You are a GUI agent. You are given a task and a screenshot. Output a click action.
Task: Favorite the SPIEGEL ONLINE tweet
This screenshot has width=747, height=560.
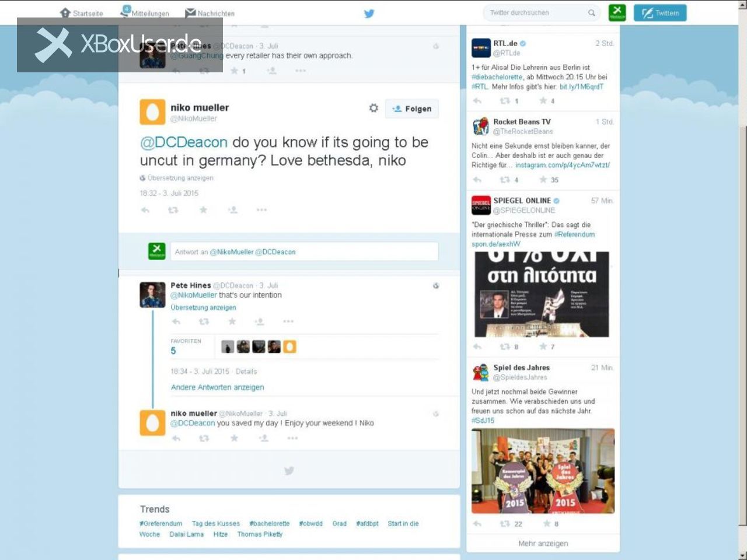(543, 347)
